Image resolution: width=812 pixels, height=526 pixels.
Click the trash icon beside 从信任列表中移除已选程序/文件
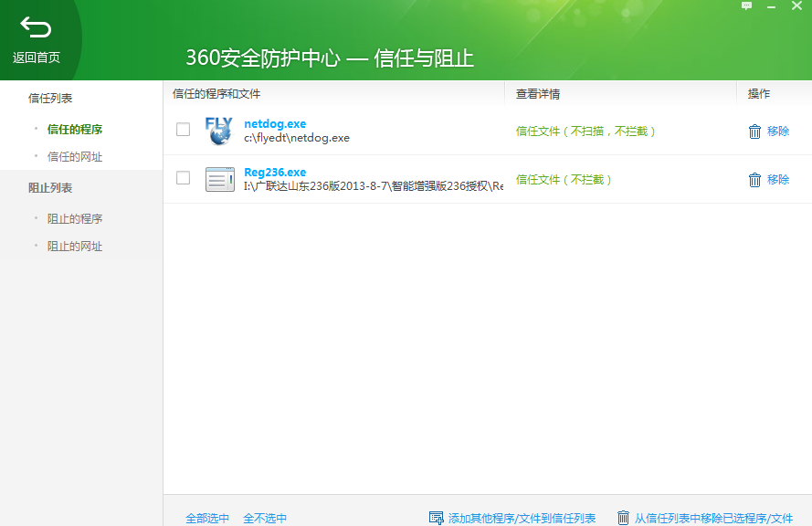tap(623, 518)
